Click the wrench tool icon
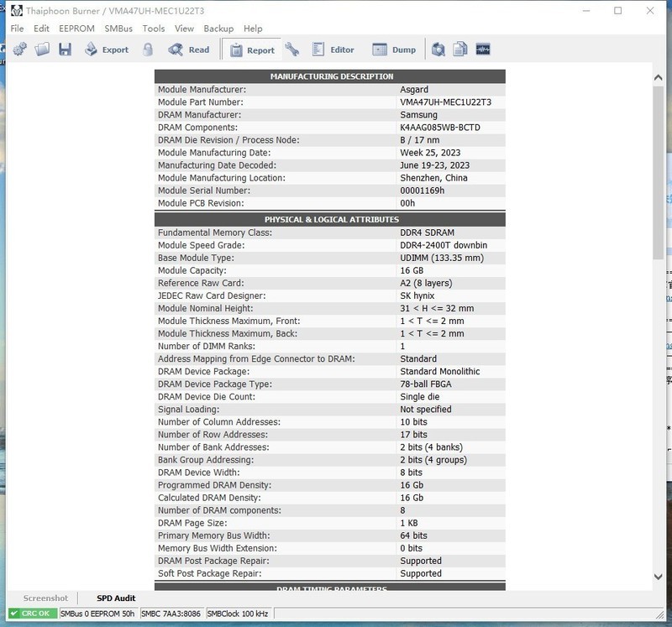Viewport: 672px width, 627px height. tap(291, 50)
